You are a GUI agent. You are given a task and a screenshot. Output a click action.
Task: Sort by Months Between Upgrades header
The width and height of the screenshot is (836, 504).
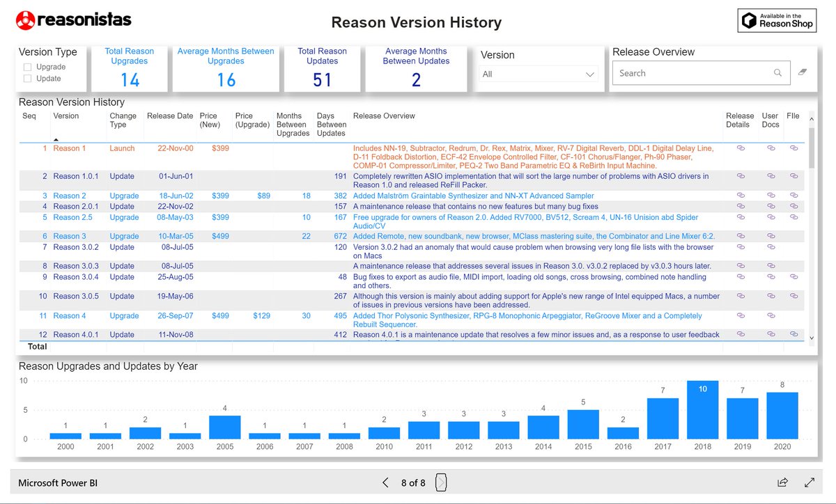293,125
